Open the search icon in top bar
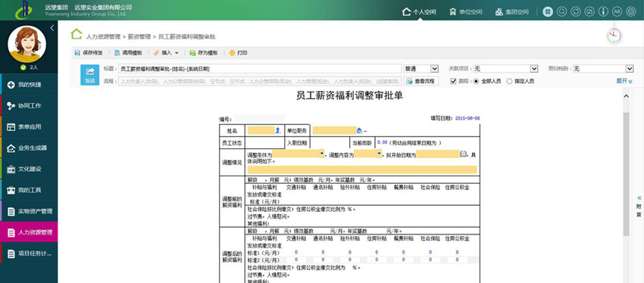 (x=561, y=11)
